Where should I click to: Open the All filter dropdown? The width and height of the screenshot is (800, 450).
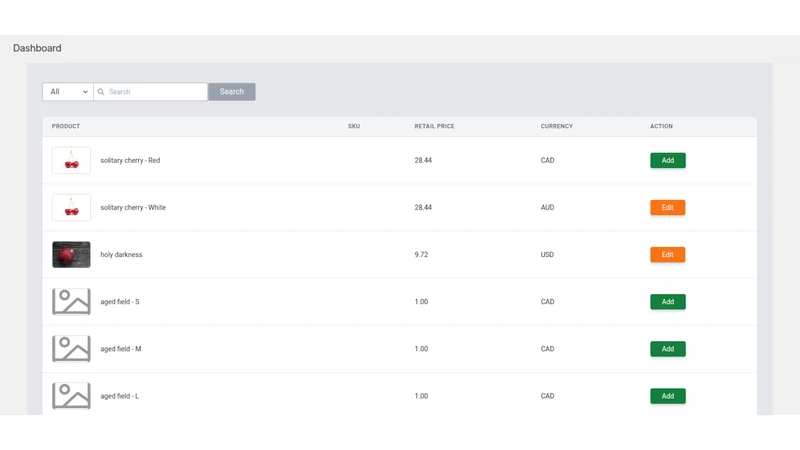[68, 92]
